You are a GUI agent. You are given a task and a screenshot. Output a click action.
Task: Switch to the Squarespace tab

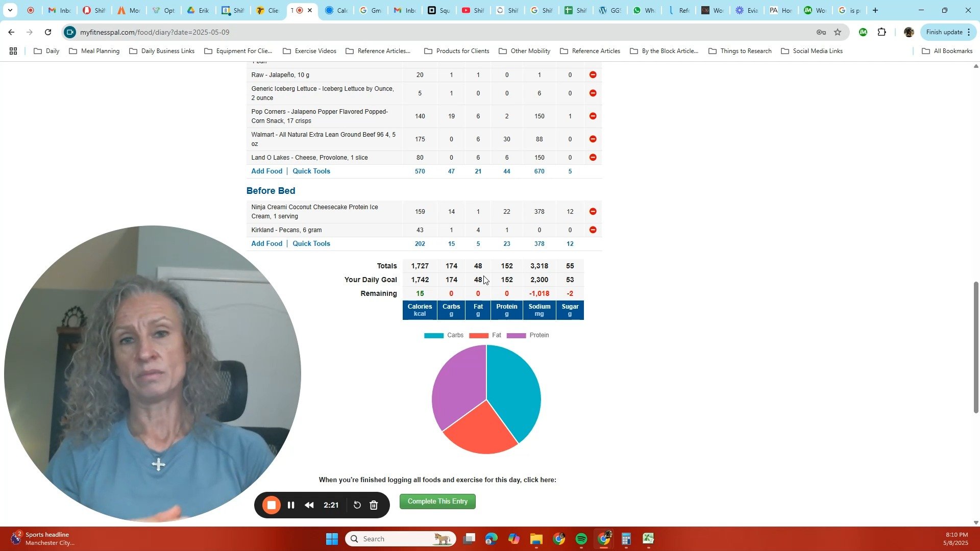coord(439,10)
